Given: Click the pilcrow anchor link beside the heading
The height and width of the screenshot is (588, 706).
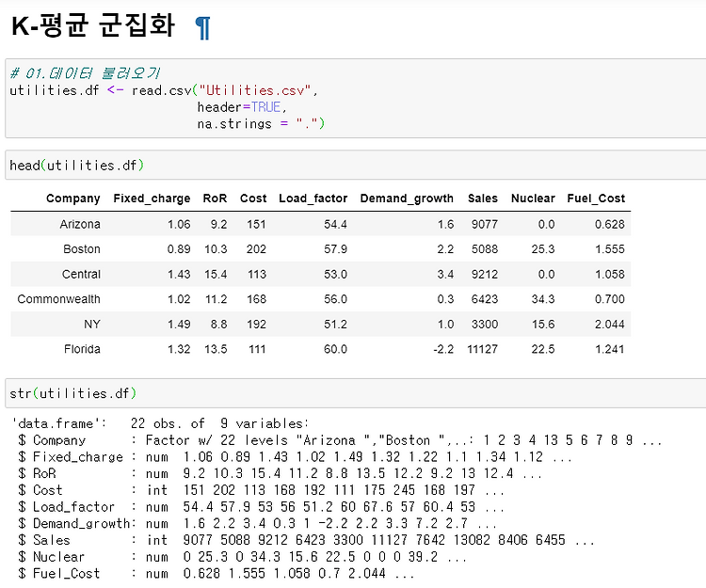Looking at the screenshot, I should [x=202, y=28].
